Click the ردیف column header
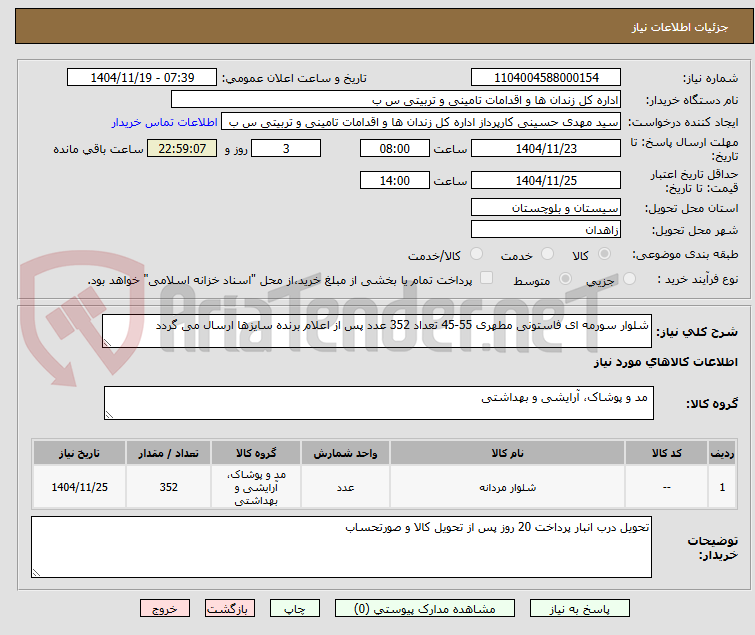Screen dimensions: 755x635 [722, 453]
